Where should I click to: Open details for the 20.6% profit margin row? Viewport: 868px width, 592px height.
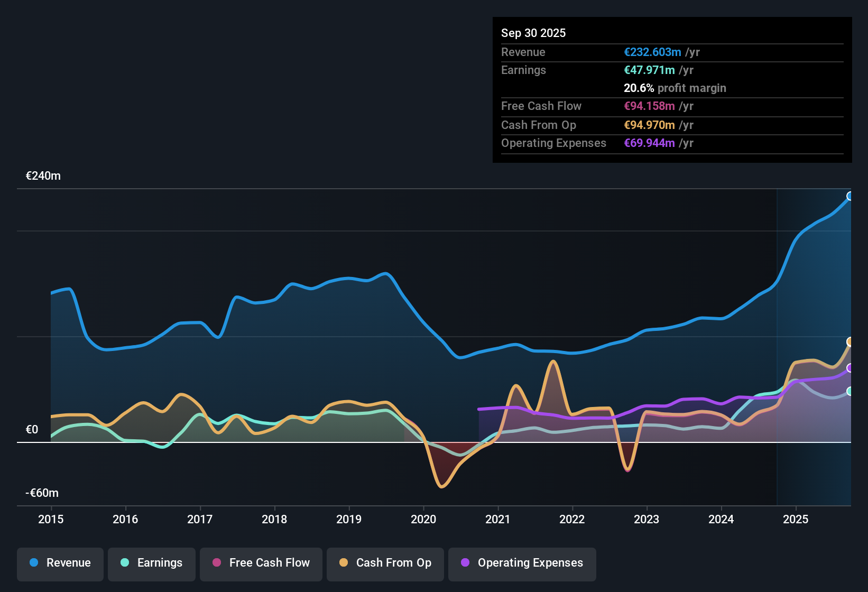point(675,88)
